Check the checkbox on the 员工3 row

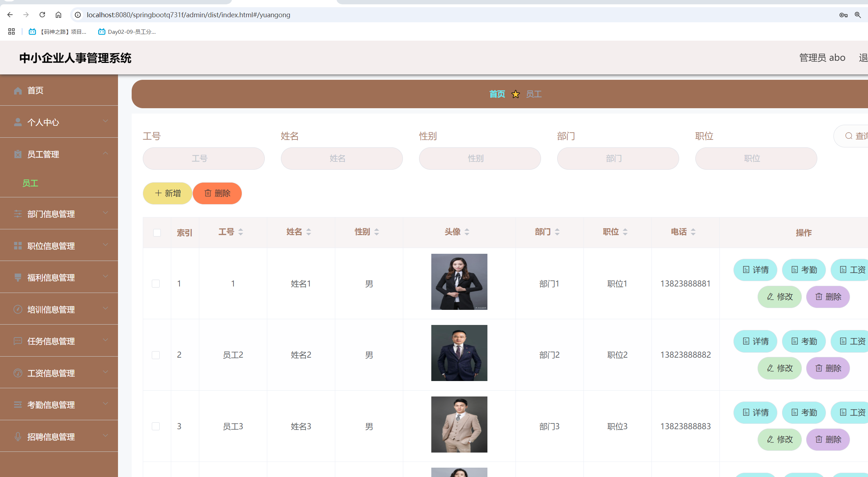(156, 426)
